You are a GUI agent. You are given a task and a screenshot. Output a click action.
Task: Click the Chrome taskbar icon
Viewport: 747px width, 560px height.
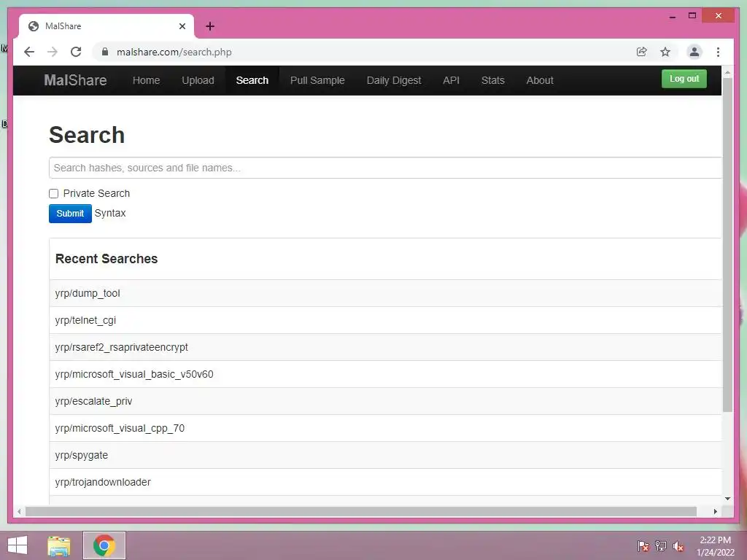(104, 545)
